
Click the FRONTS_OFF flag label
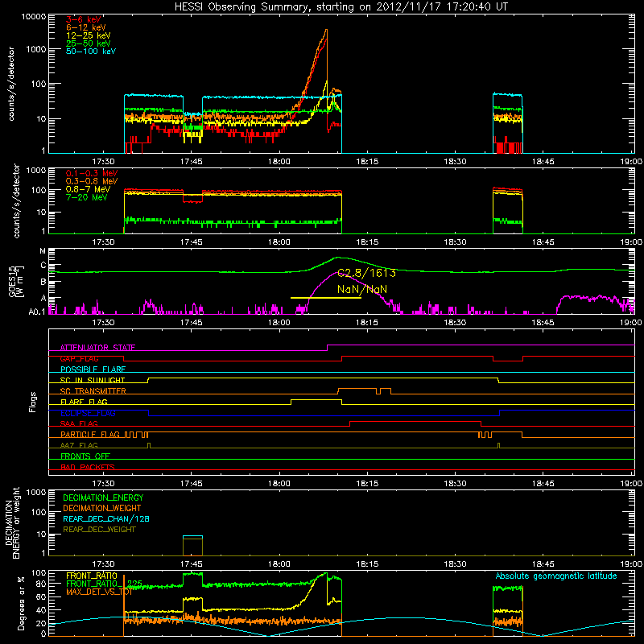(x=85, y=456)
